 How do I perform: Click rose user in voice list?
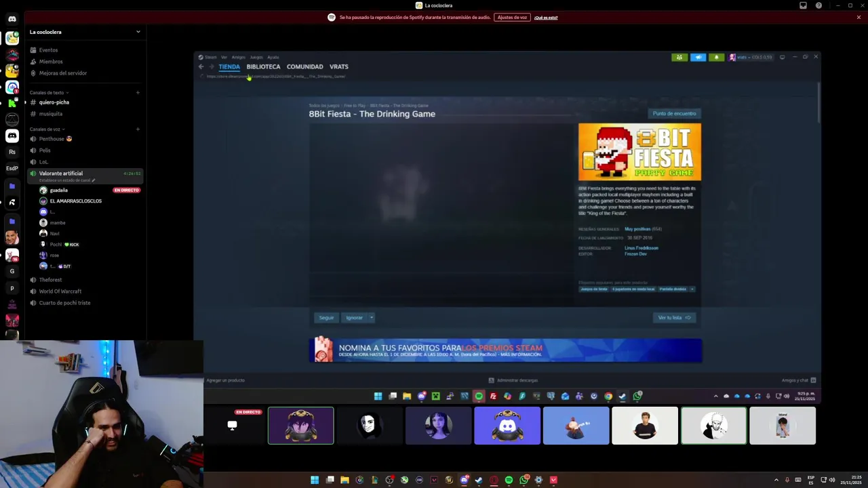click(x=54, y=256)
